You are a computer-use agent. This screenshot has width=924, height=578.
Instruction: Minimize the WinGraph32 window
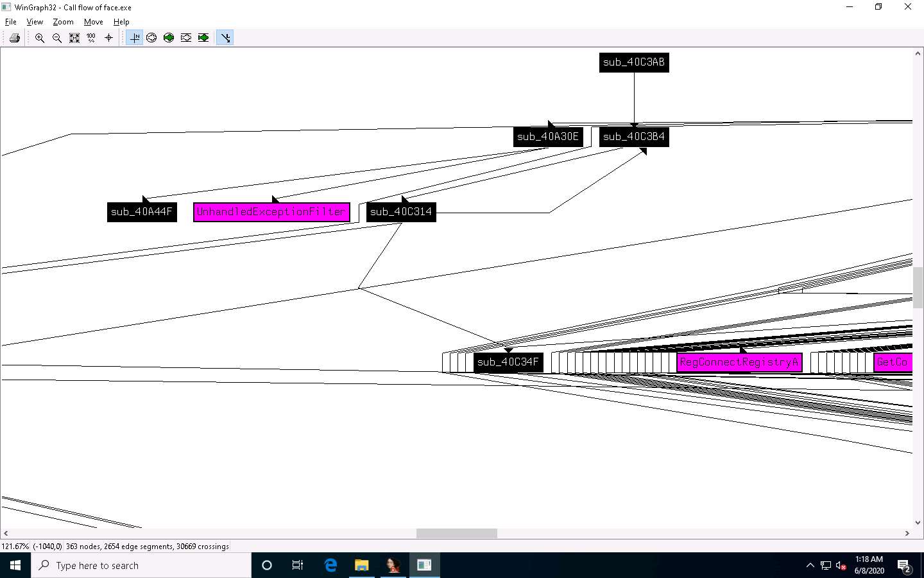850,7
